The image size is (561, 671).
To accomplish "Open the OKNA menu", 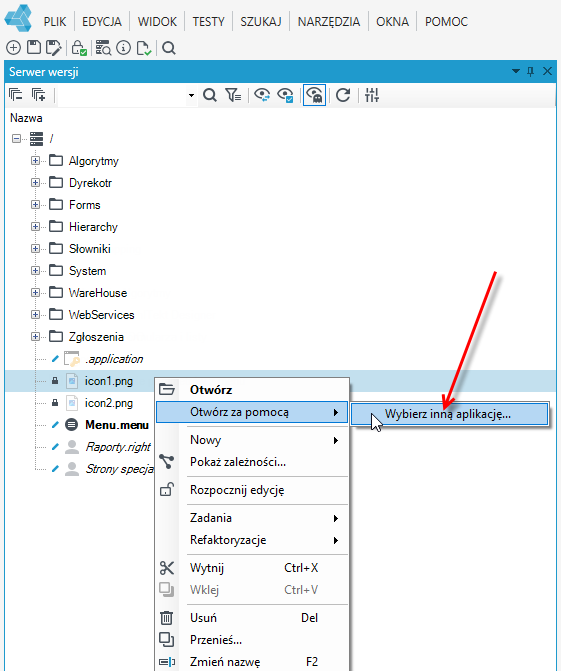I will coord(392,21).
